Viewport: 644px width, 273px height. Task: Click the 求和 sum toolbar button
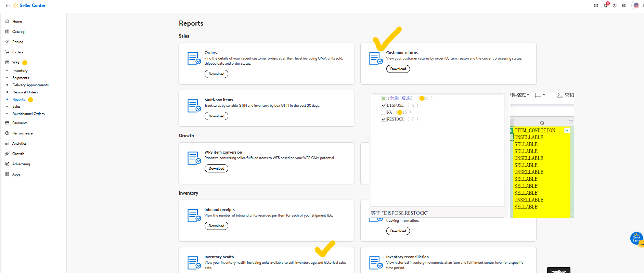[565, 95]
